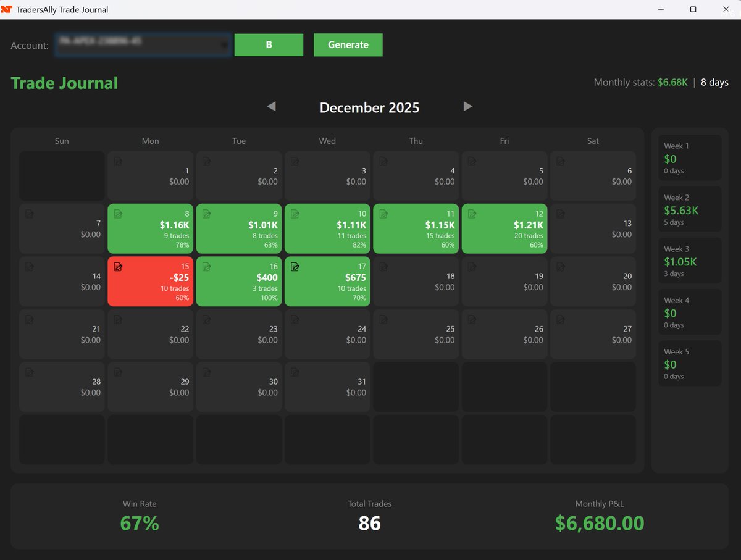Open the note icon on December 26
Screen dimensions: 741x560
tap(472, 320)
